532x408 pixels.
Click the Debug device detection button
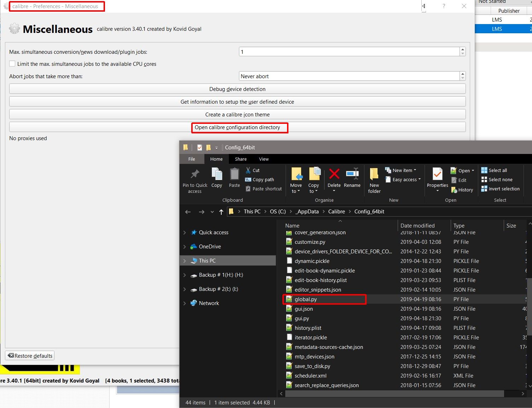pos(237,89)
